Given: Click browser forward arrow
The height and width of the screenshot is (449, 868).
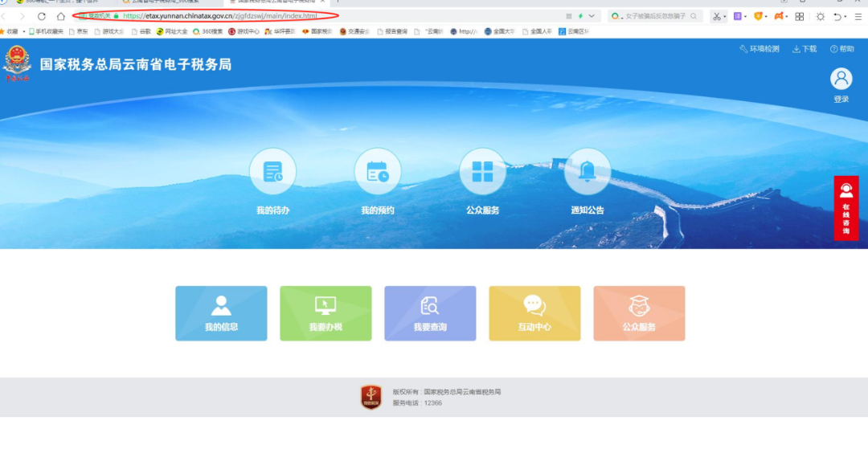Looking at the screenshot, I should click(x=23, y=17).
